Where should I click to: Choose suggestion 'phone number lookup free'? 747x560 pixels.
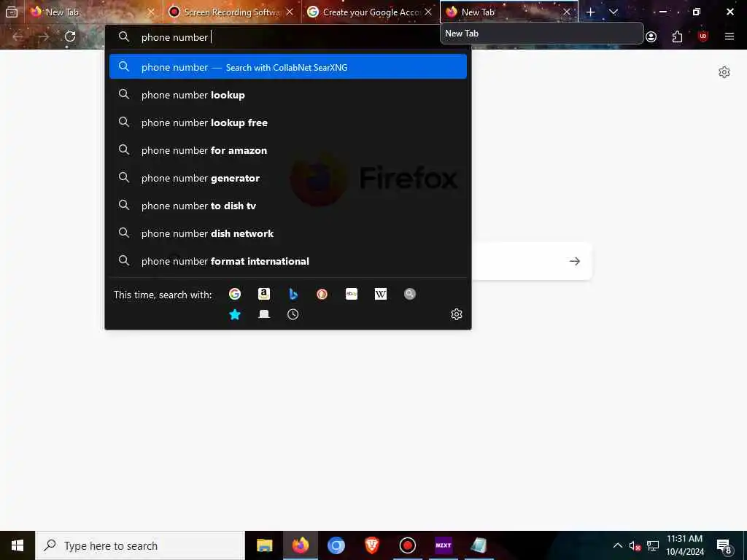tap(287, 122)
